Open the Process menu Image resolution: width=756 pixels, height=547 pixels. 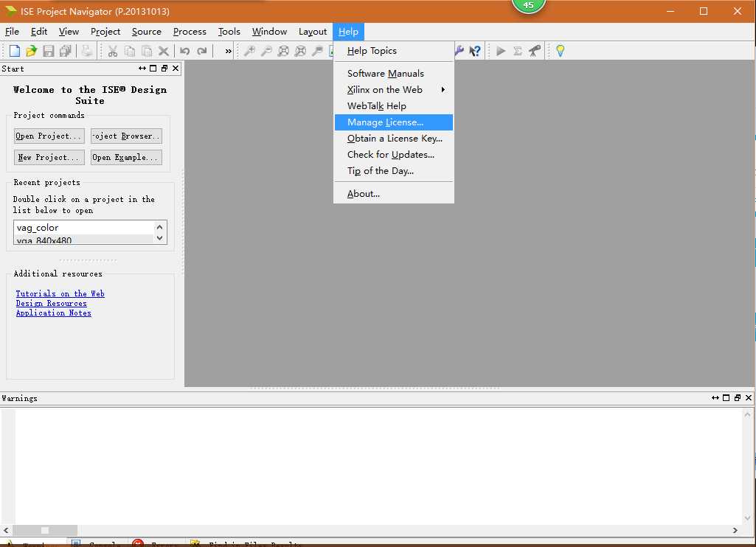point(190,31)
